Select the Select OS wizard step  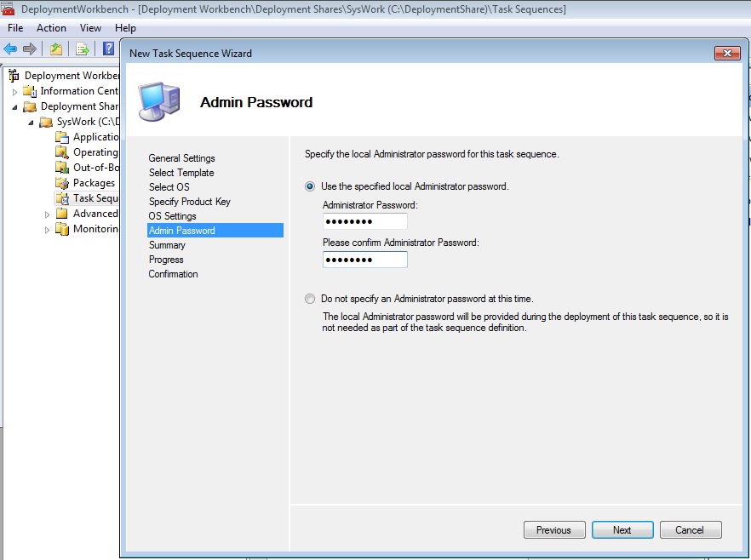point(169,186)
